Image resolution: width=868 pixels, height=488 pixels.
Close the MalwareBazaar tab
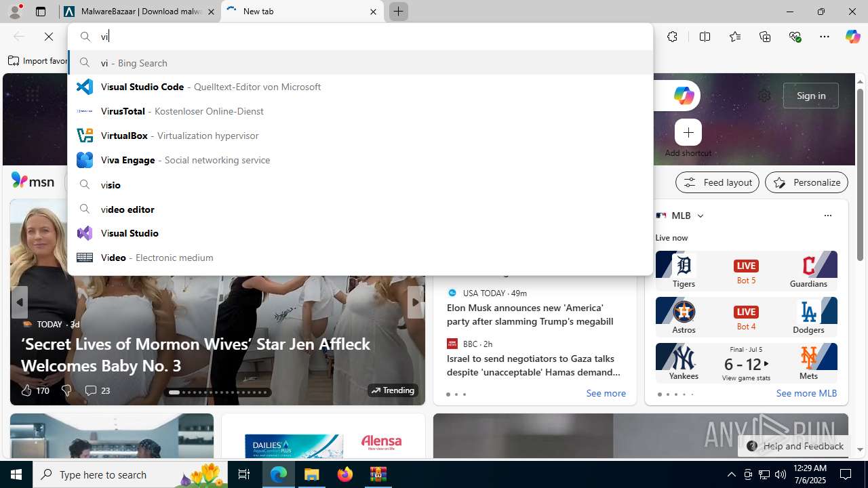click(211, 12)
